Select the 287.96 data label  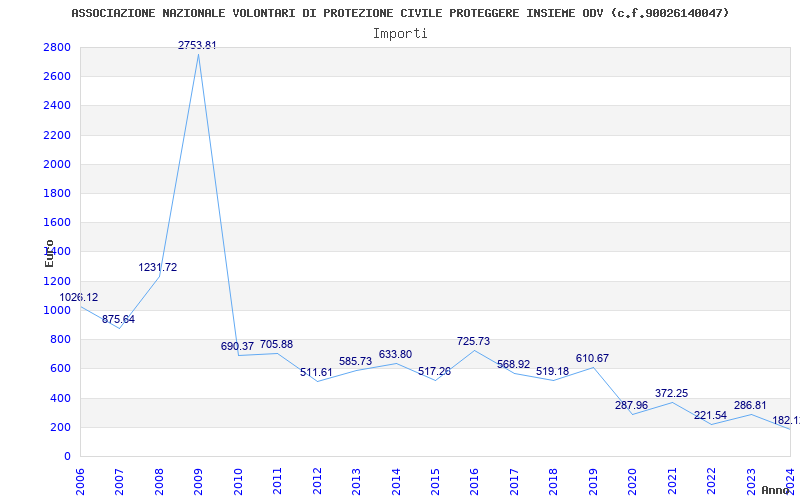tap(632, 405)
